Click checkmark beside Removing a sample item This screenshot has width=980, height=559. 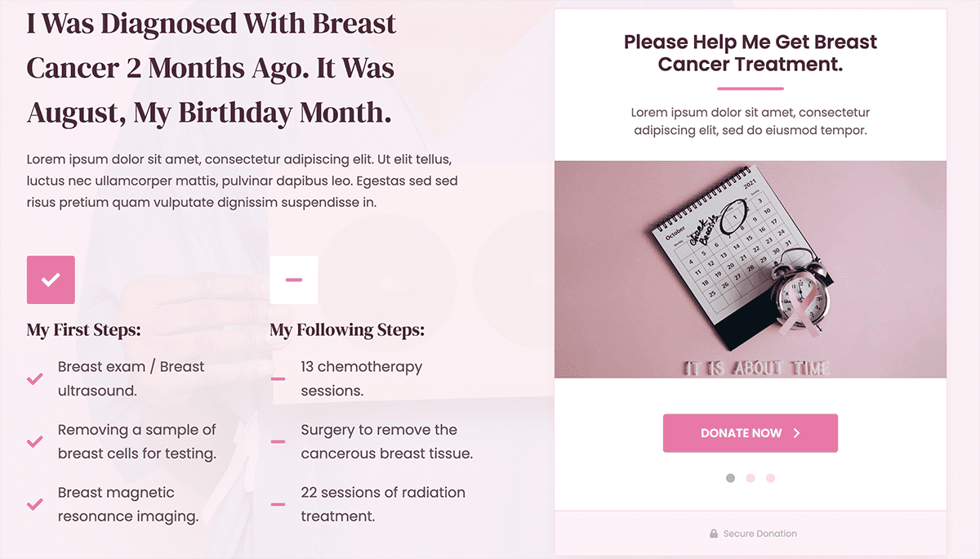point(35,442)
